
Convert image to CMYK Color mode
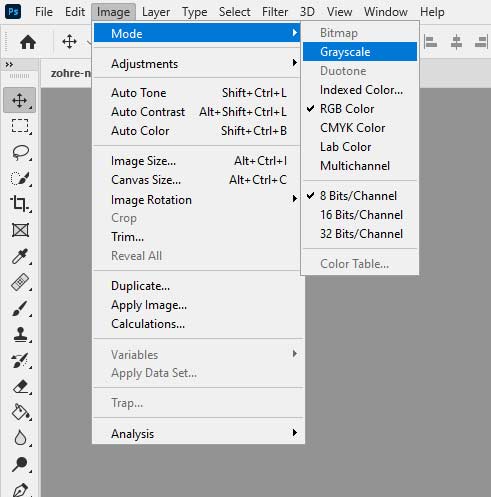[360, 128]
